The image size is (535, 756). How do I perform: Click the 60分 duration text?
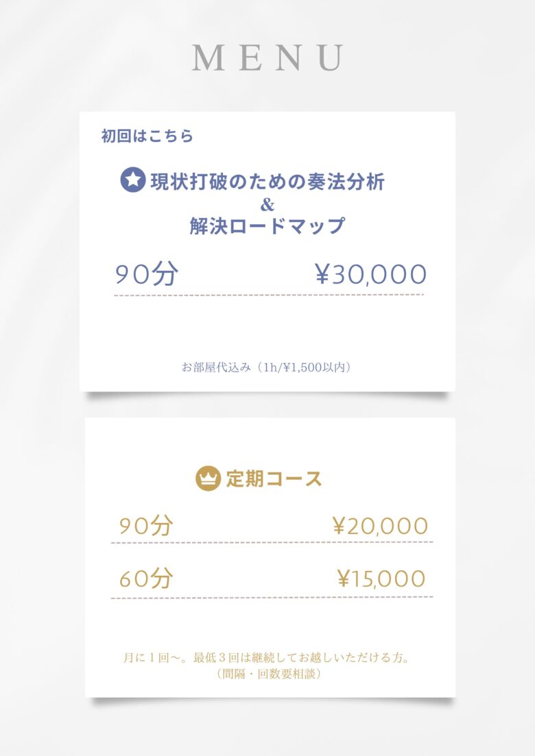146,578
